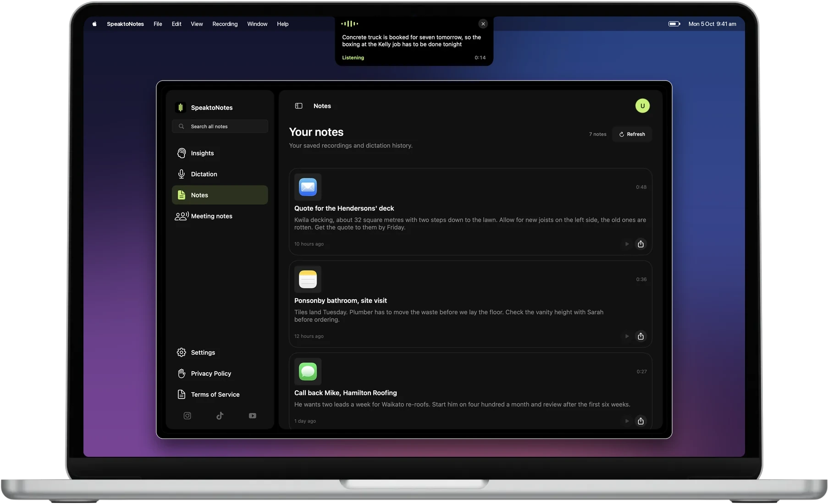Click the Listening status in the popup

tap(353, 58)
